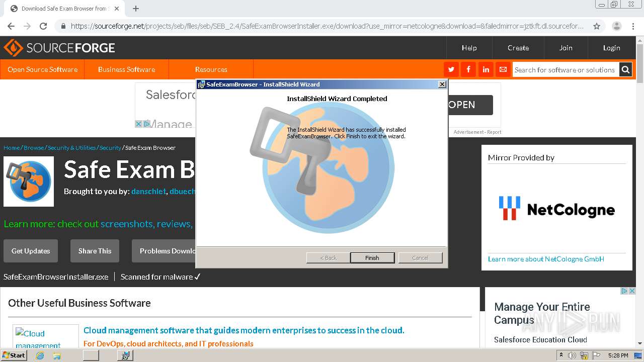This screenshot has height=362, width=644.
Task: Click the taskbar clock 5:28 PM
Action: click(618, 355)
